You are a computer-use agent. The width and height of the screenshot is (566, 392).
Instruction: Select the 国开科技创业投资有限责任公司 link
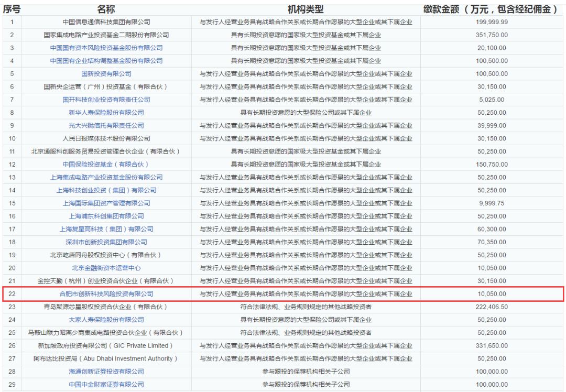[x=106, y=100]
